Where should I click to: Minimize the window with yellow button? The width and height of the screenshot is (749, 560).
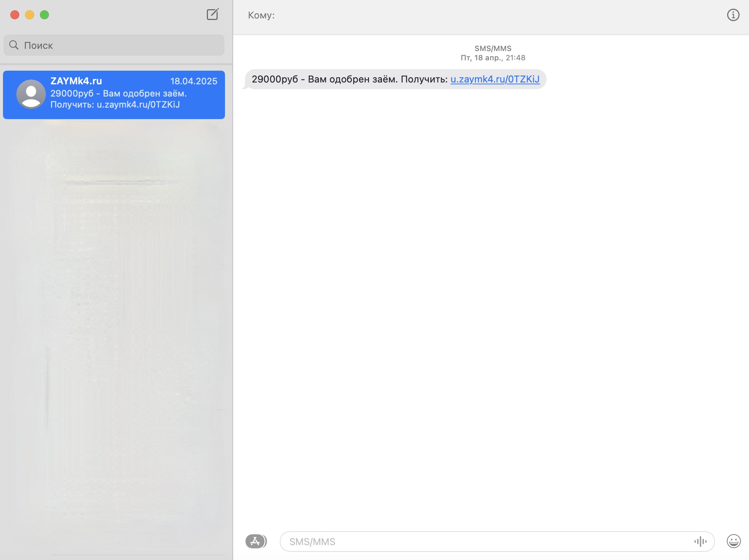tap(30, 15)
